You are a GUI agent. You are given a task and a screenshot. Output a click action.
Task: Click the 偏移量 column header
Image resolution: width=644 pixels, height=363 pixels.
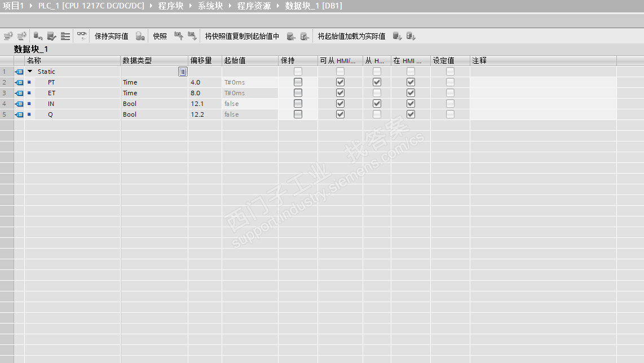click(205, 60)
